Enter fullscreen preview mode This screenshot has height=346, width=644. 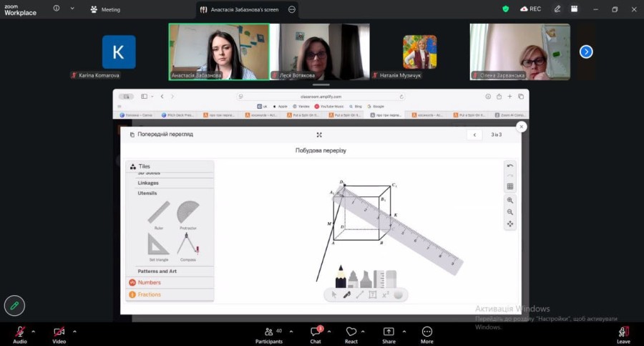click(x=319, y=135)
